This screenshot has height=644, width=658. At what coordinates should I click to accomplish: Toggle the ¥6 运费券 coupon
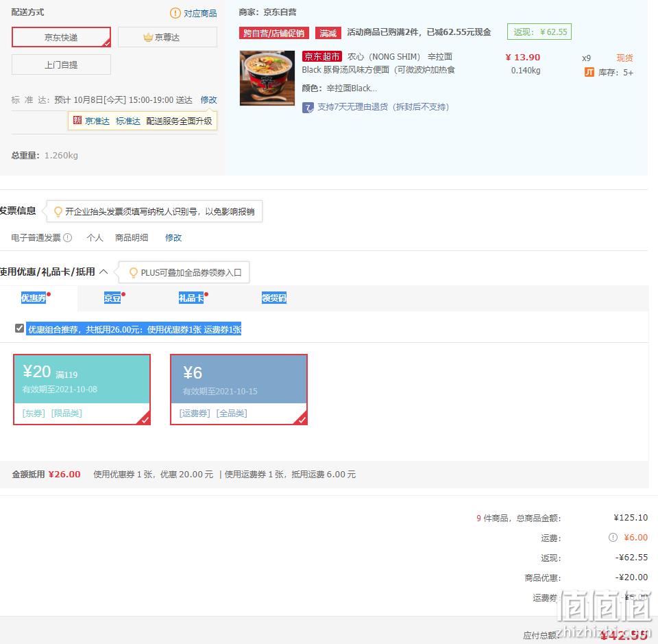pos(239,390)
